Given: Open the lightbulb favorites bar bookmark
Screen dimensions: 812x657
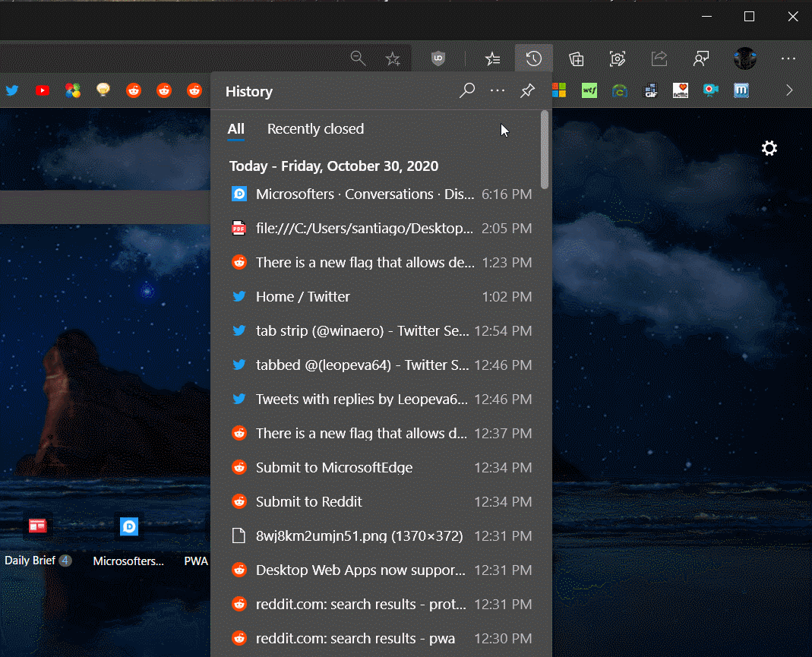Looking at the screenshot, I should (103, 90).
